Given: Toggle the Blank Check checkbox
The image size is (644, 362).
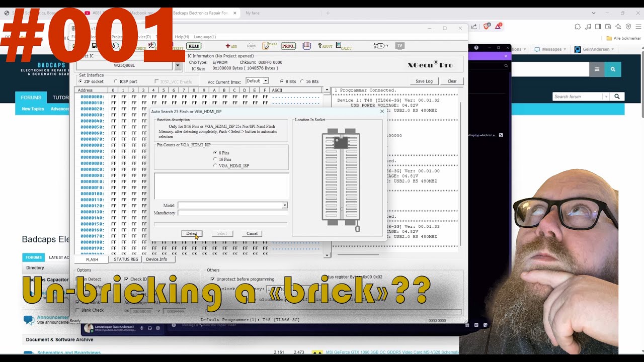Looking at the screenshot, I should [77, 310].
